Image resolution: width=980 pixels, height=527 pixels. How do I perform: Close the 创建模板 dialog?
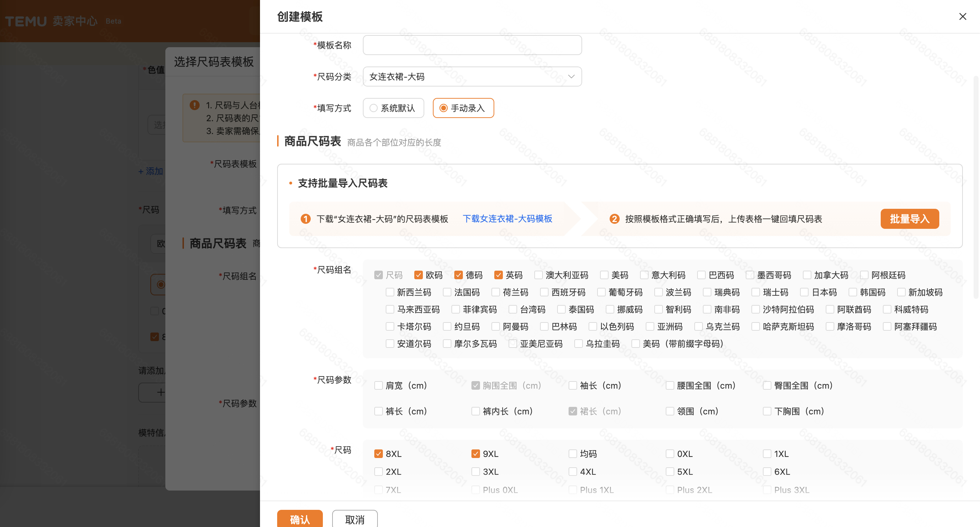point(962,16)
